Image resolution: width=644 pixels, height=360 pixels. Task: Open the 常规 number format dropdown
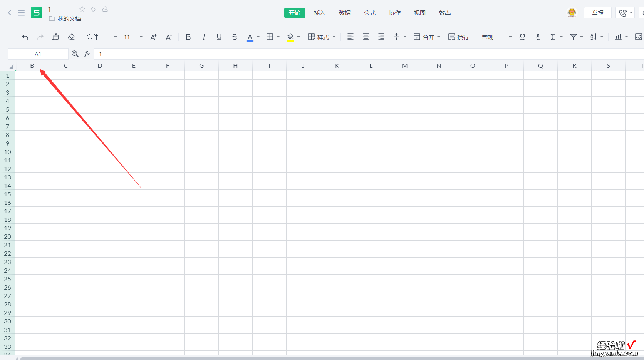tap(497, 37)
